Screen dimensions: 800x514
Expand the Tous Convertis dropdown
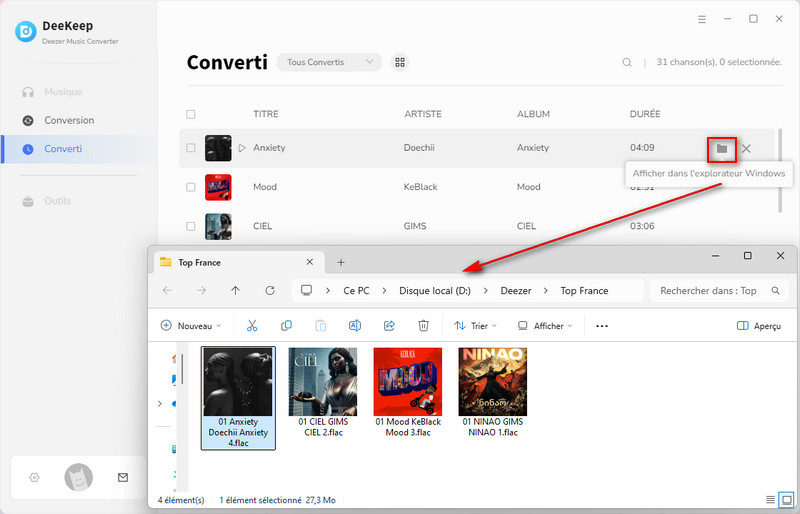click(329, 62)
